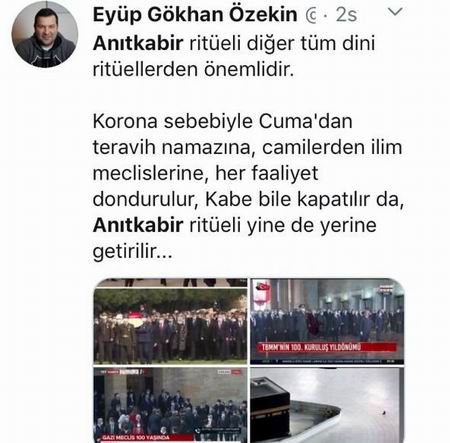Click the red TBMM anniversary news banner
This screenshot has height=443, width=450.
click(x=327, y=347)
